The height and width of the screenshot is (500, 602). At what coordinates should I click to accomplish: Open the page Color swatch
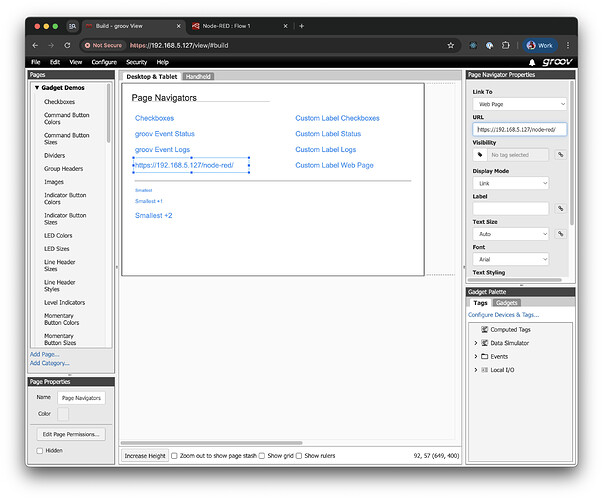[x=63, y=414]
